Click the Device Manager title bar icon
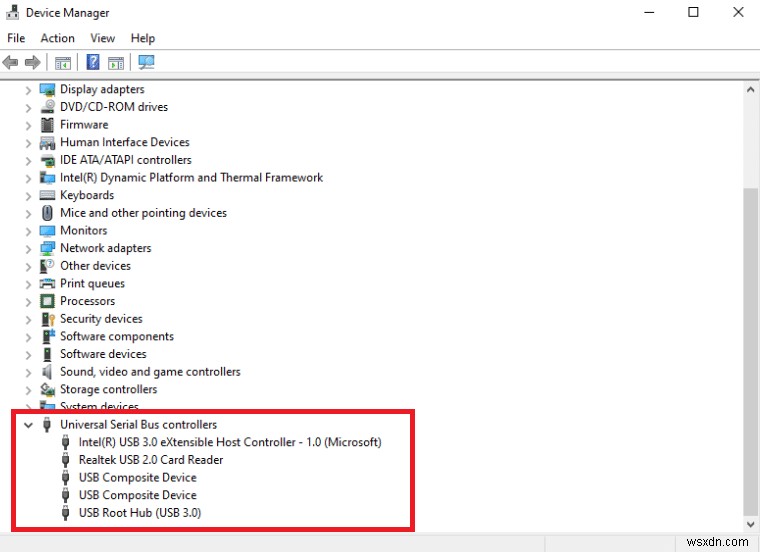 13,12
